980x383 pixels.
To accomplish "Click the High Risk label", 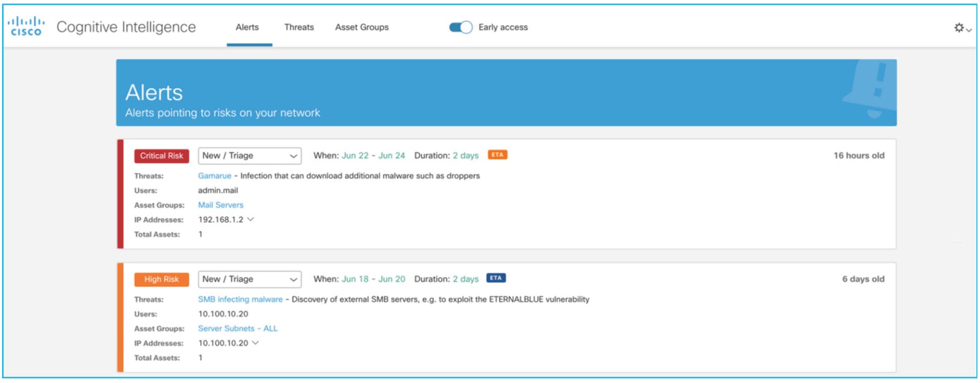I will tap(161, 279).
